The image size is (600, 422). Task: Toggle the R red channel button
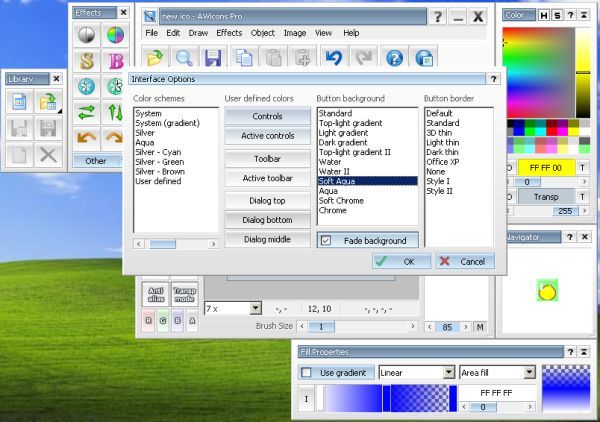149,321
